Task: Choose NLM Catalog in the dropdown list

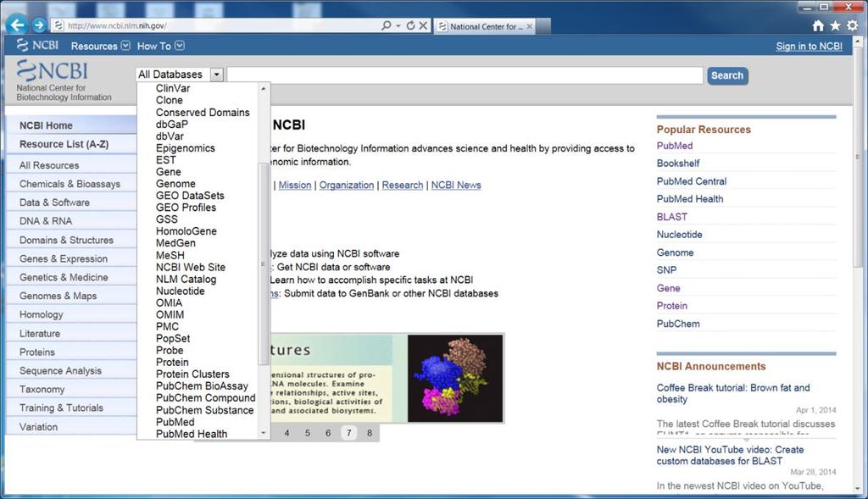Action: pos(186,279)
